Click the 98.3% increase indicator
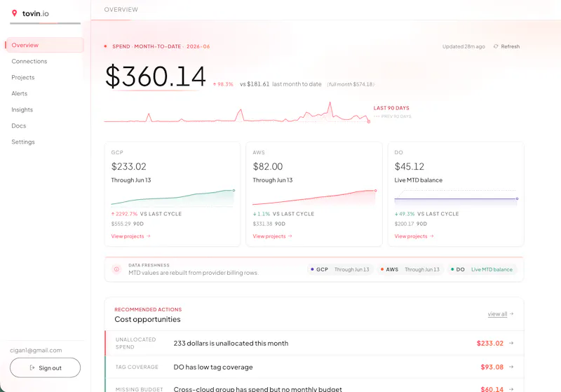 223,84
